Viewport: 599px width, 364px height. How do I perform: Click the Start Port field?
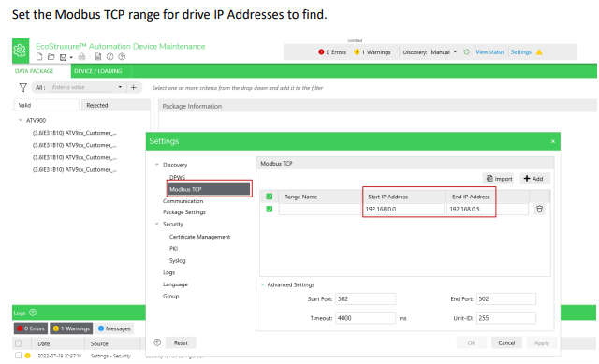[x=366, y=299]
